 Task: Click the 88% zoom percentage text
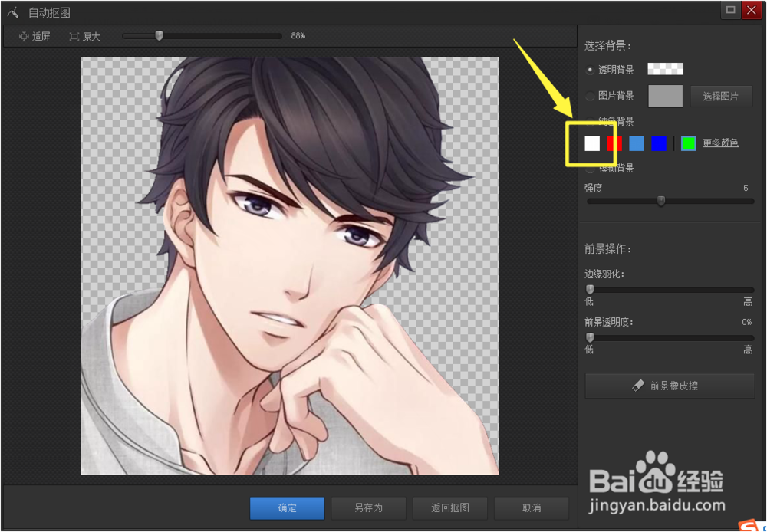[298, 36]
